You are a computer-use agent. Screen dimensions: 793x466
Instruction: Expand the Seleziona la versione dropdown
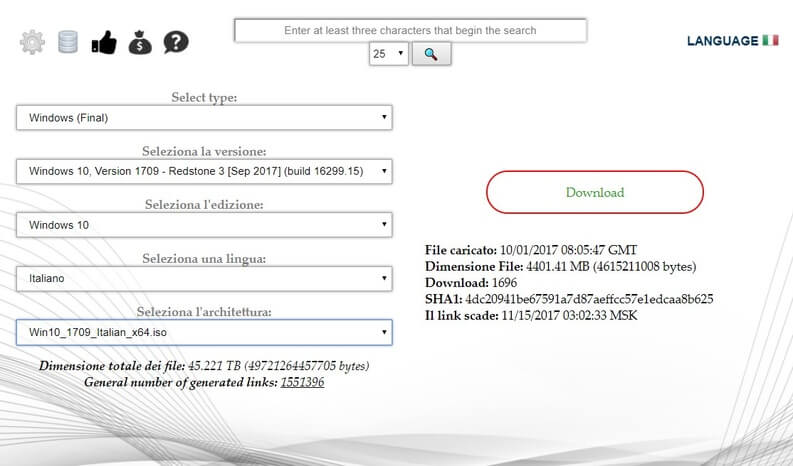[204, 171]
